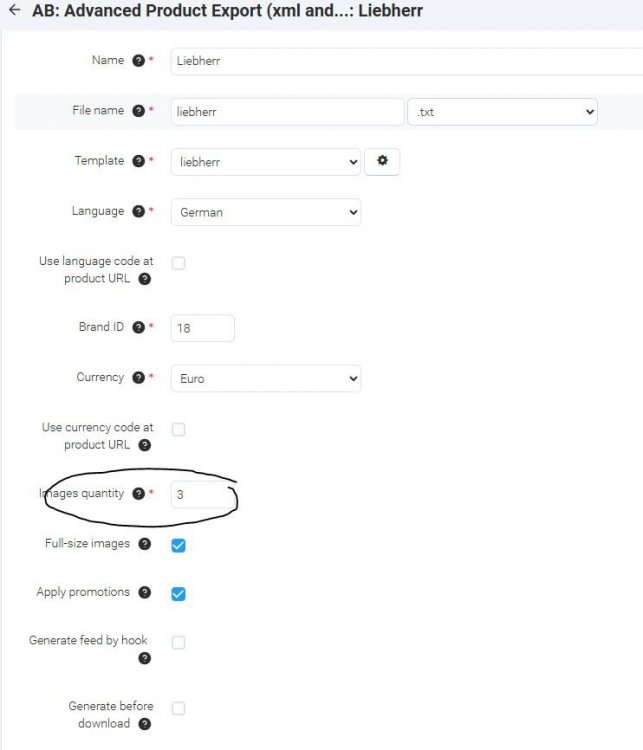Click help icon beside Full-size images

coord(145,544)
